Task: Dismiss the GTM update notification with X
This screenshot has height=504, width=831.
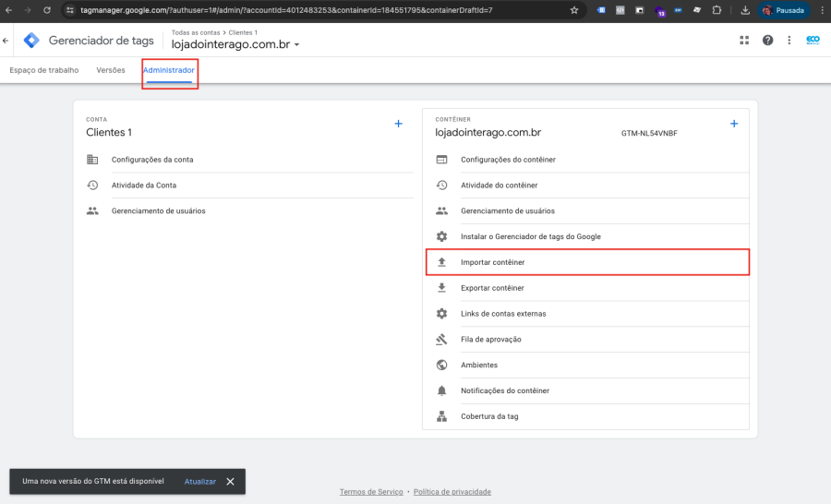Action: (230, 482)
